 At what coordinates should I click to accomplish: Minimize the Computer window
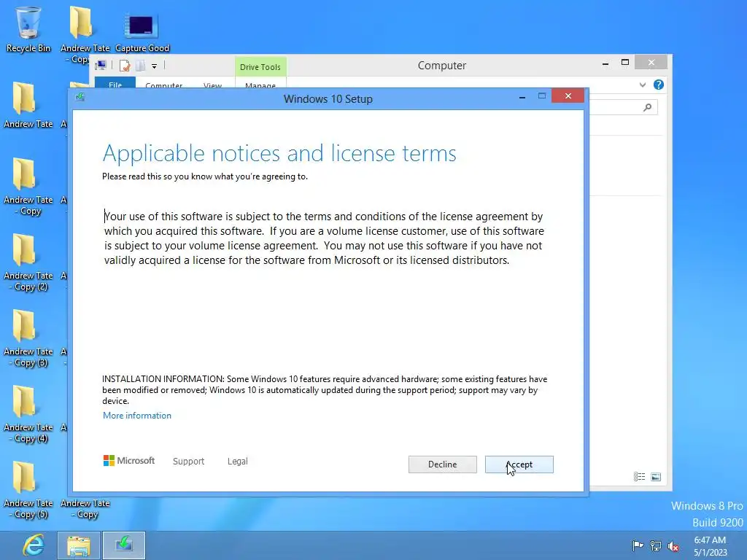point(605,63)
